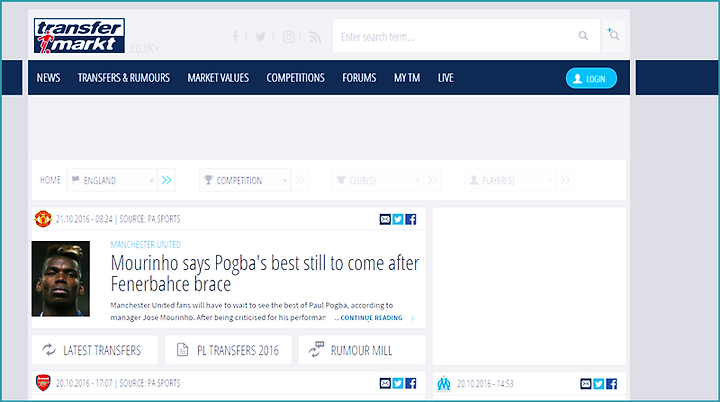
Task: Click the magnifier icon inside the search box
Action: 583,35
